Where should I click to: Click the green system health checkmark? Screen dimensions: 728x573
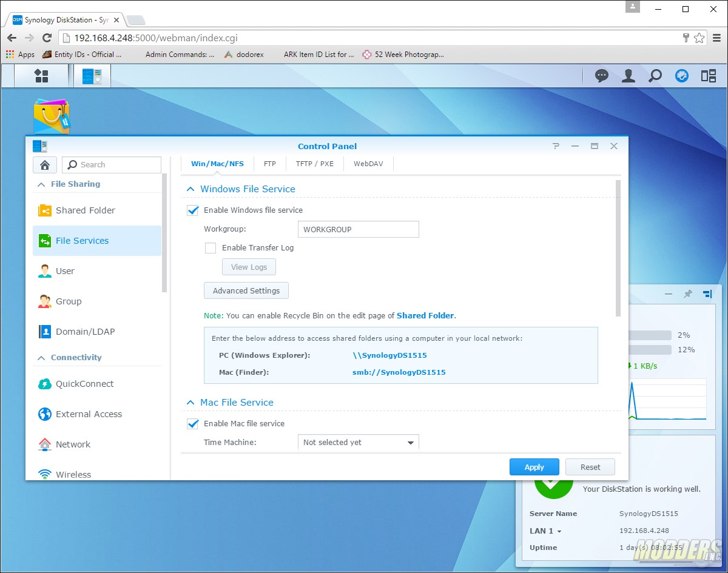553,489
